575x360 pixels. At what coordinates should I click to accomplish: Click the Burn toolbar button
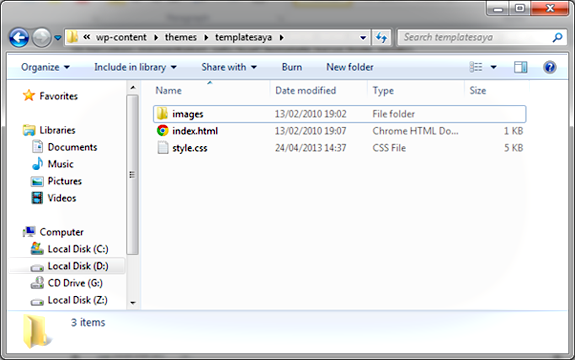point(292,67)
